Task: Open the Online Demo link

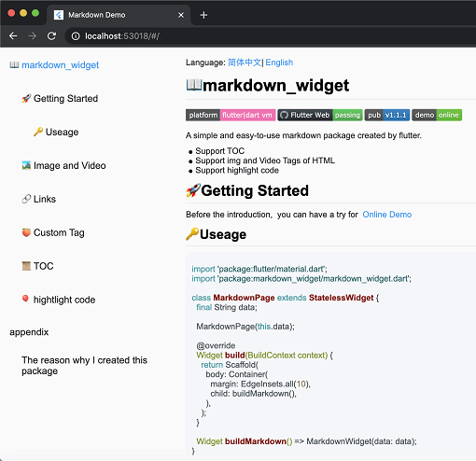Action: [387, 215]
